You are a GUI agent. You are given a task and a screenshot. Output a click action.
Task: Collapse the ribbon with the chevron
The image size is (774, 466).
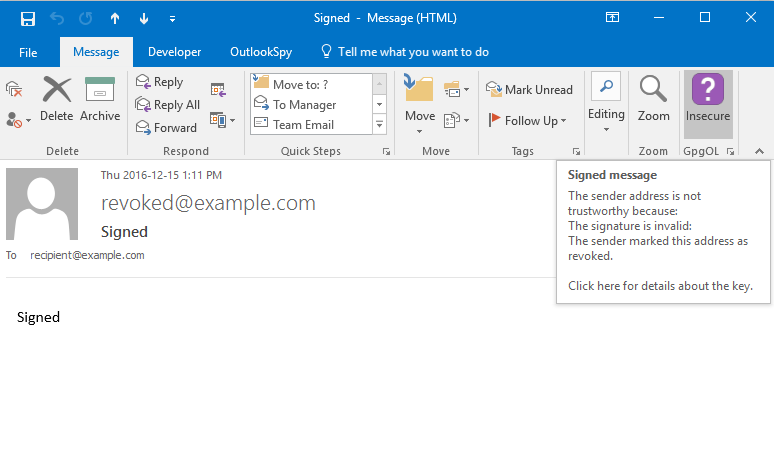(x=759, y=151)
